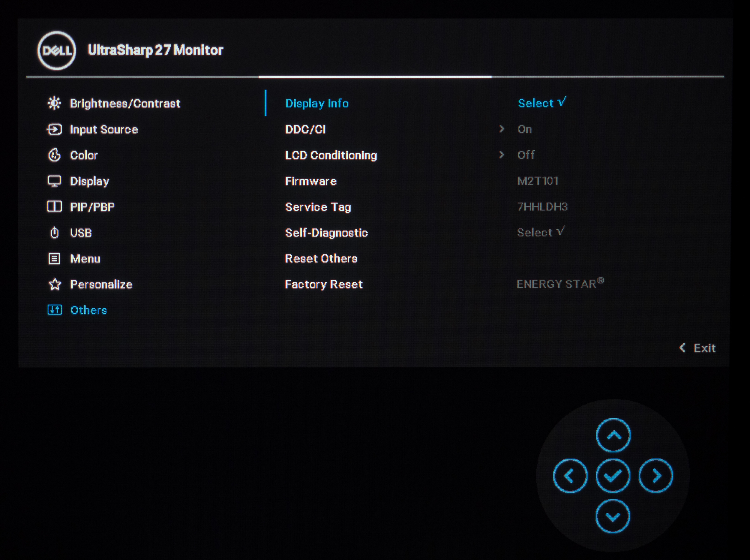Screen dimensions: 750x560
Task: Select the Display Info menu entry
Action: pos(316,104)
